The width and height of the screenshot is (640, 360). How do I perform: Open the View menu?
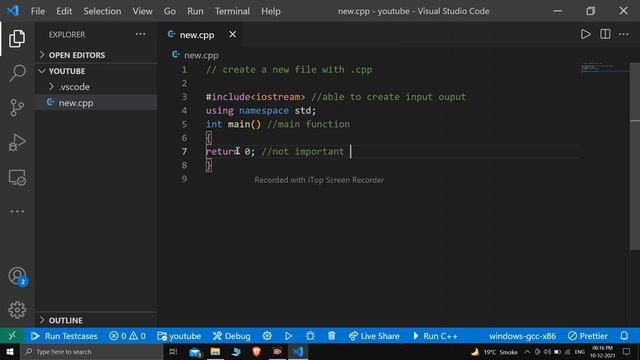click(142, 11)
